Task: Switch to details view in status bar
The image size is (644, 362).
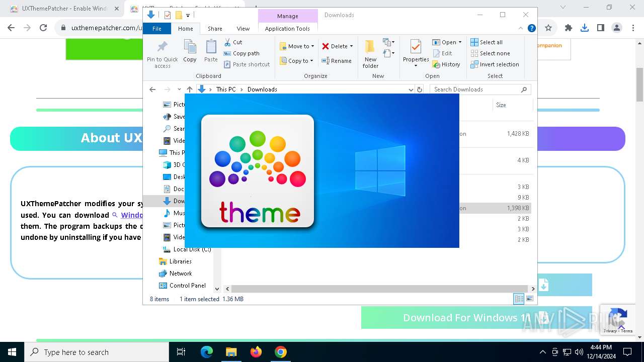Action: tap(519, 299)
